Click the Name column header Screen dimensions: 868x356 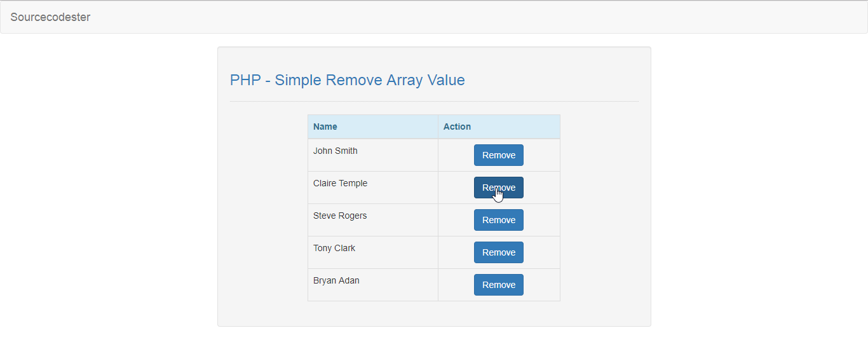coord(373,127)
